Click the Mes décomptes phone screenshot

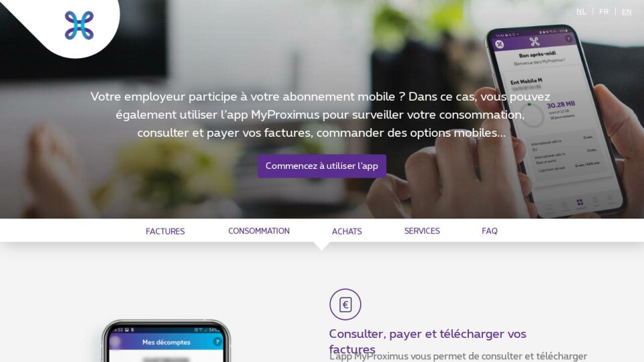[x=166, y=341]
